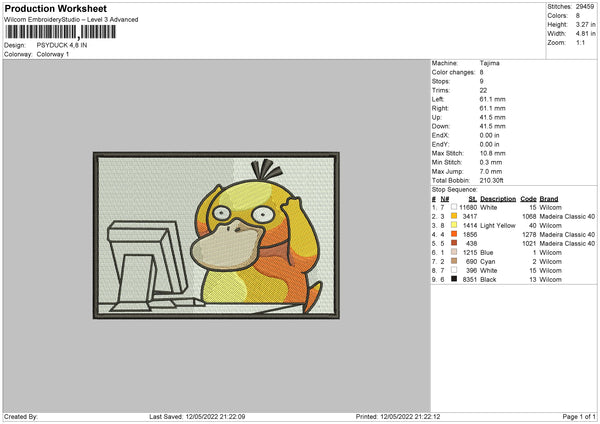Click the Production Worksheet title
600x424 pixels.
point(55,8)
